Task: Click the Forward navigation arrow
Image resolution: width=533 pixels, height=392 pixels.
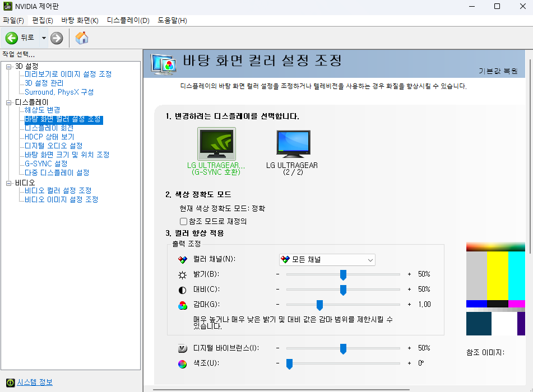Action: pos(55,38)
